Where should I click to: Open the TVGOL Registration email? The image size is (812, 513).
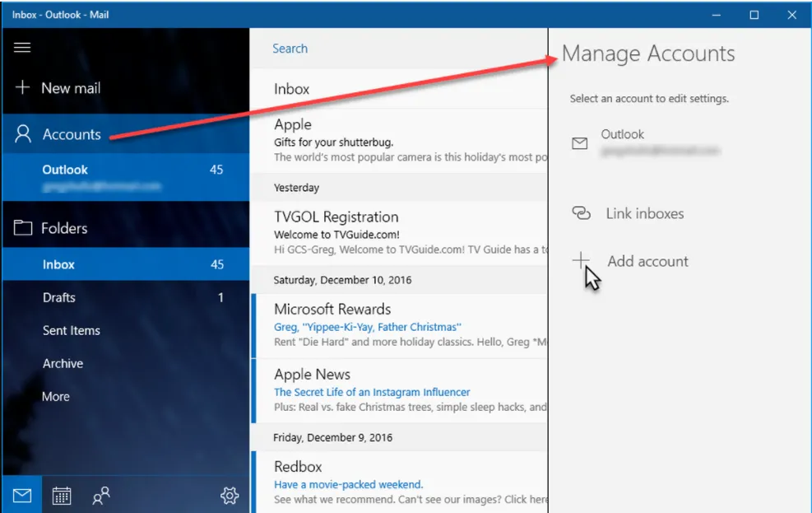pos(403,232)
